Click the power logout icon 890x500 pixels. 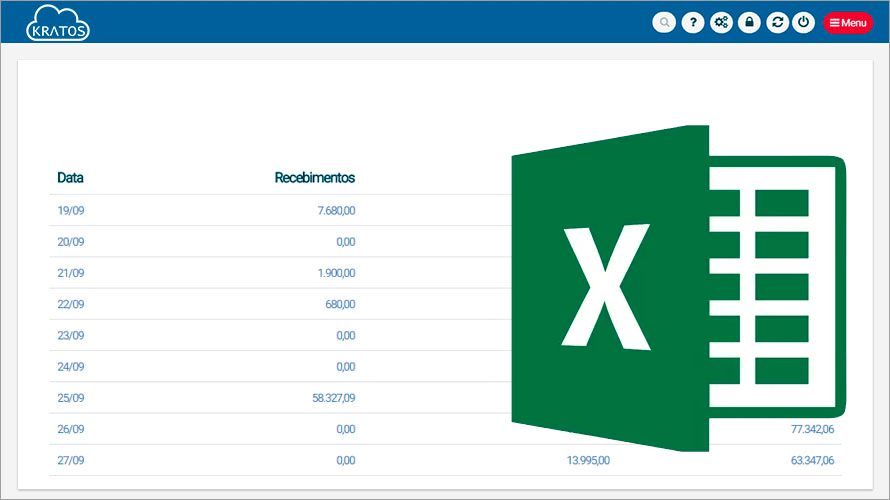803,23
